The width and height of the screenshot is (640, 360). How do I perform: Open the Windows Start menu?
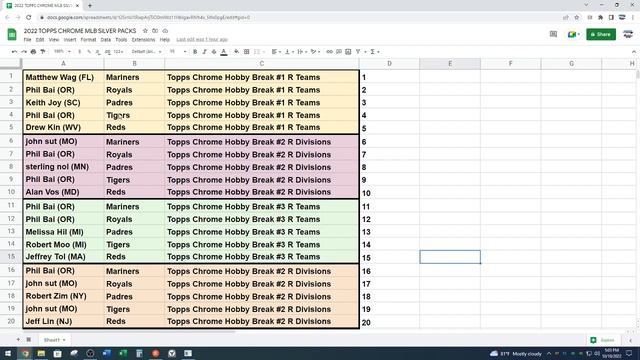(x=8, y=353)
